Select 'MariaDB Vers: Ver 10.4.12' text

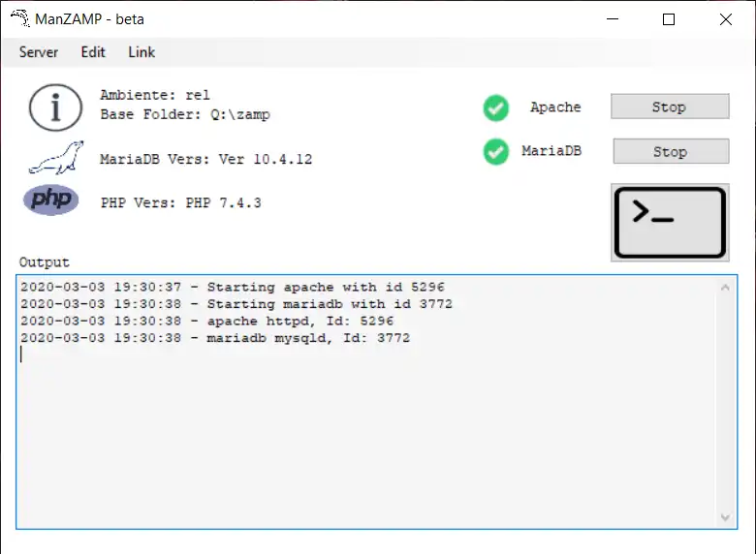click(x=205, y=159)
